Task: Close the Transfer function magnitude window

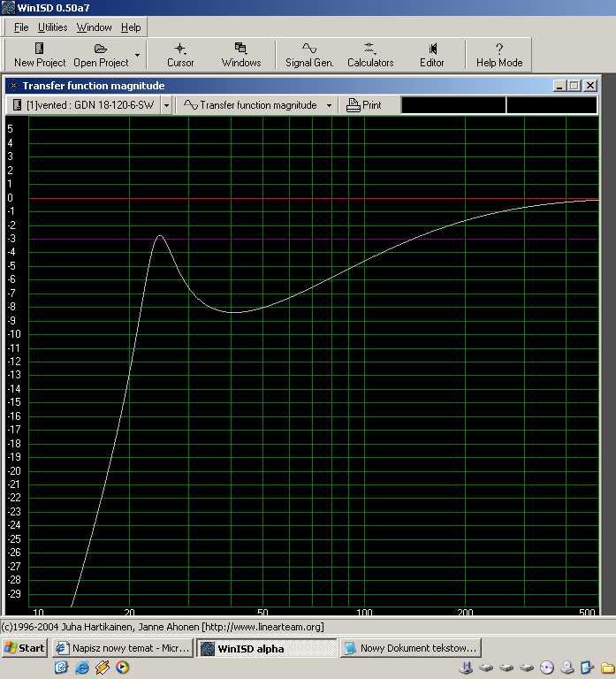Action: pyautogui.click(x=590, y=86)
